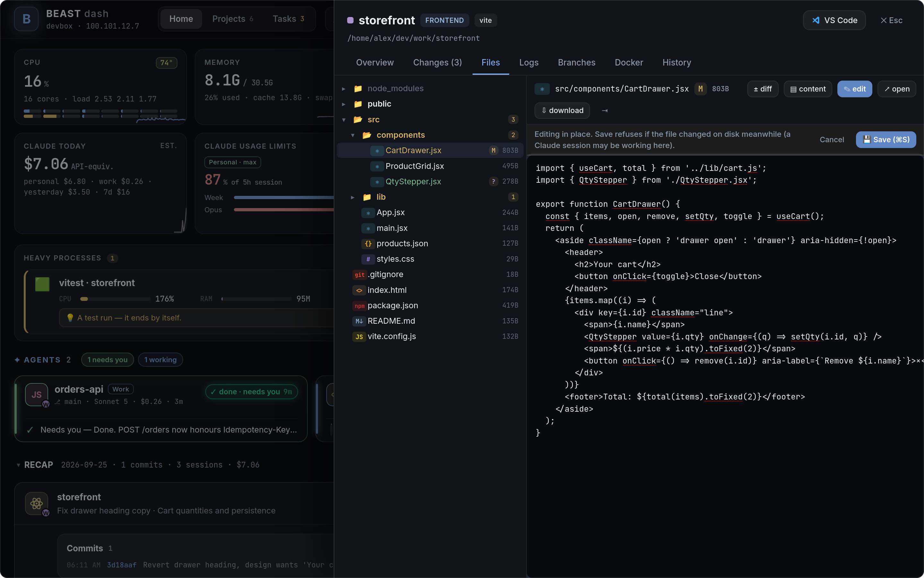
Task: Click the 'done · needs you' status badge
Action: [x=252, y=392]
